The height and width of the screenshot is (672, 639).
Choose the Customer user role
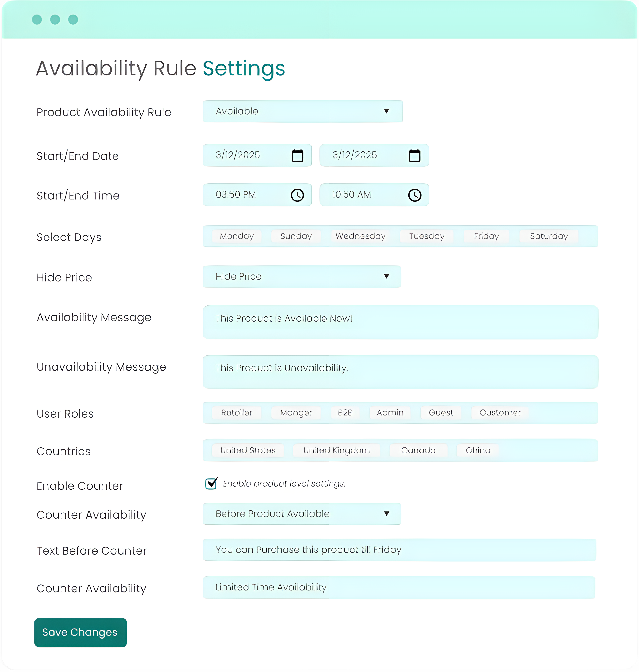[x=500, y=413]
